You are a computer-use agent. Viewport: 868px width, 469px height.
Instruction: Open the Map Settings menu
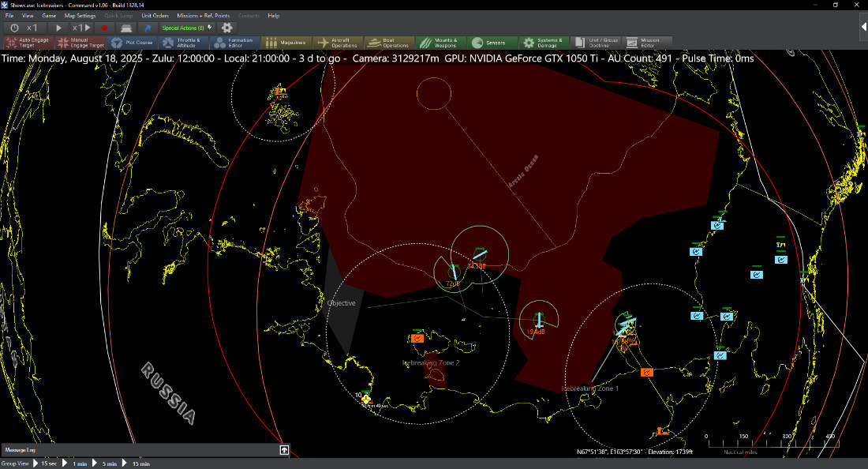(x=80, y=16)
